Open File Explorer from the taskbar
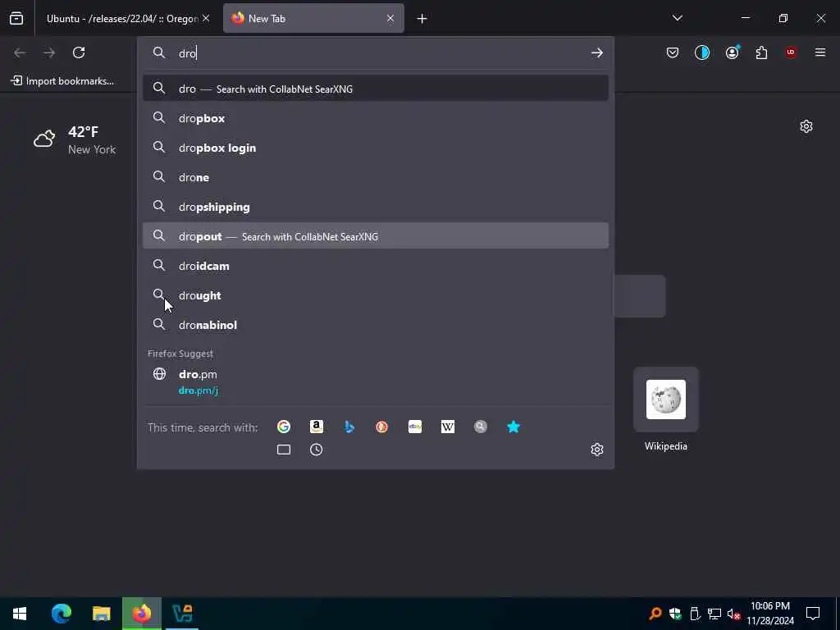 [x=101, y=613]
